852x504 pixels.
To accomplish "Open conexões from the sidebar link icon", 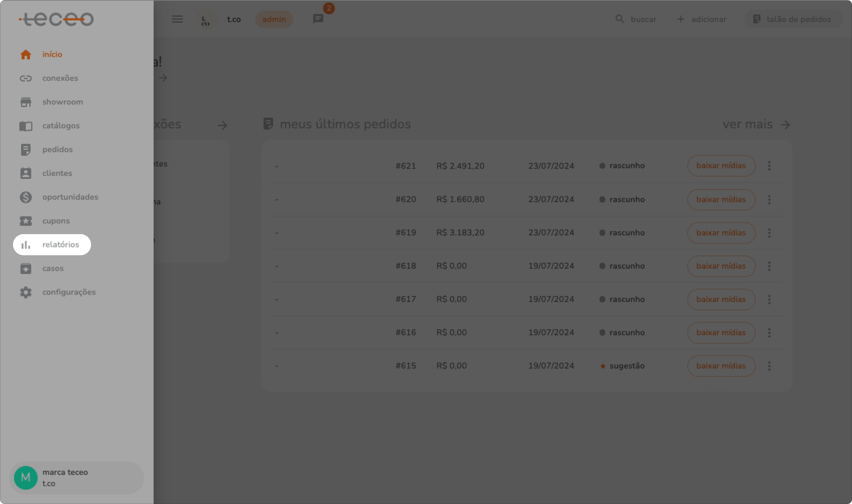I will (26, 78).
